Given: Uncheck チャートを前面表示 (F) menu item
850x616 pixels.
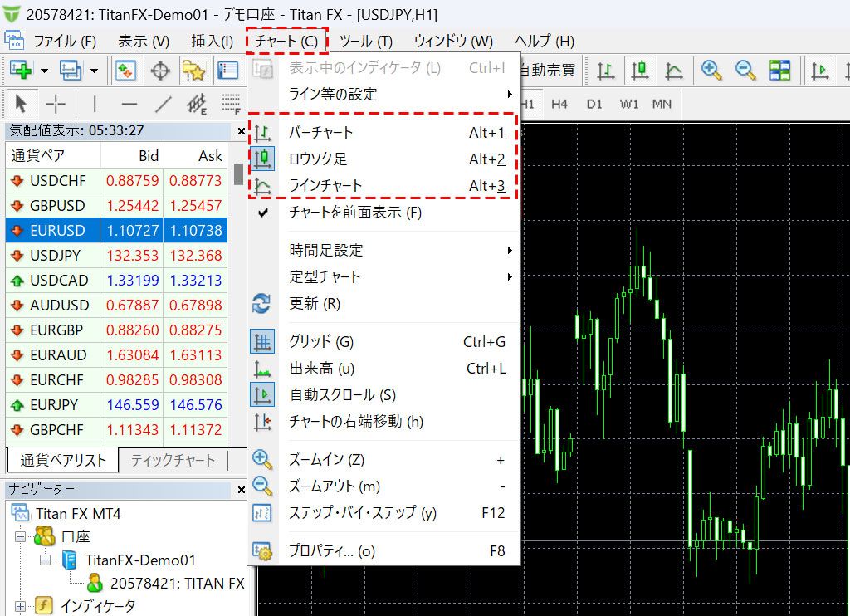Looking at the screenshot, I should (x=355, y=213).
